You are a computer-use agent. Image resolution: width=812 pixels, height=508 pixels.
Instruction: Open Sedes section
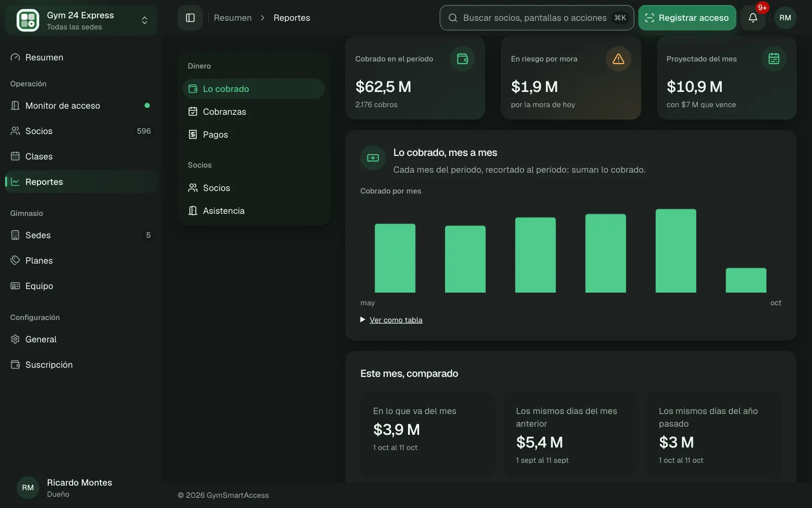[81, 235]
